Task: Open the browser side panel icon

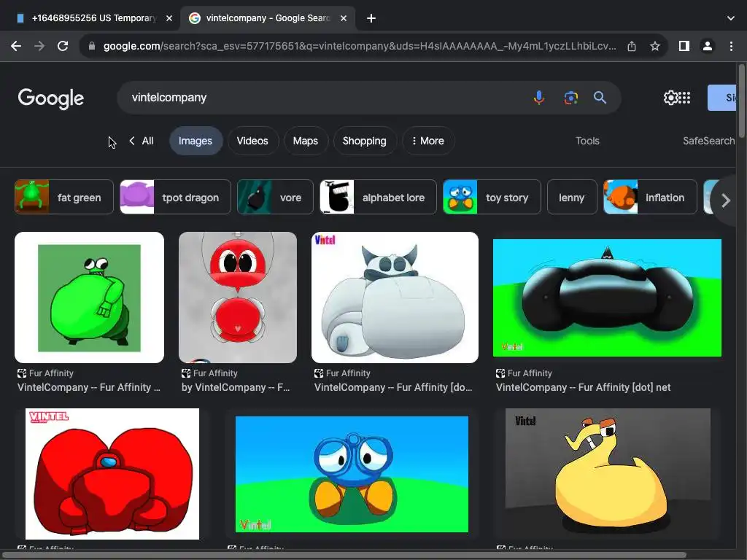Action: tap(684, 46)
